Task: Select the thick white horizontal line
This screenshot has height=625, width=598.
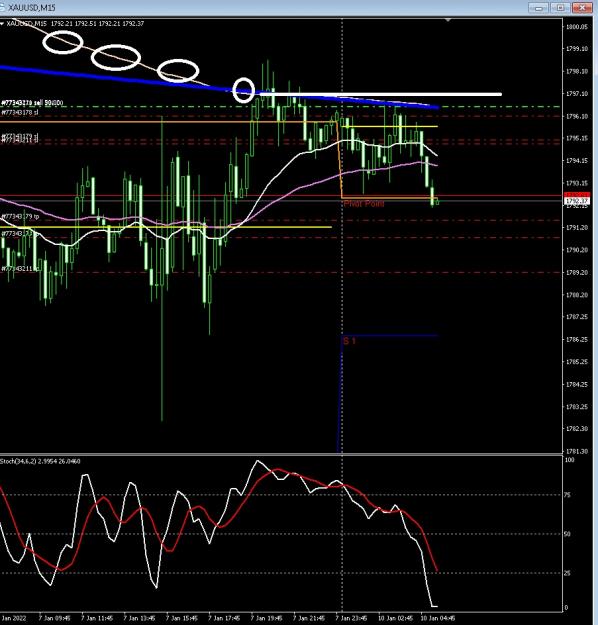Action: [381, 94]
